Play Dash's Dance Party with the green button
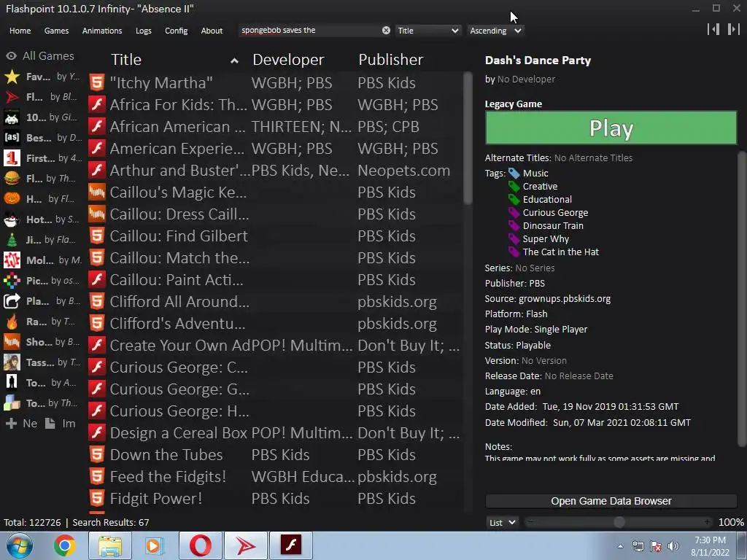Screen dimensions: 747x560 coord(611,128)
